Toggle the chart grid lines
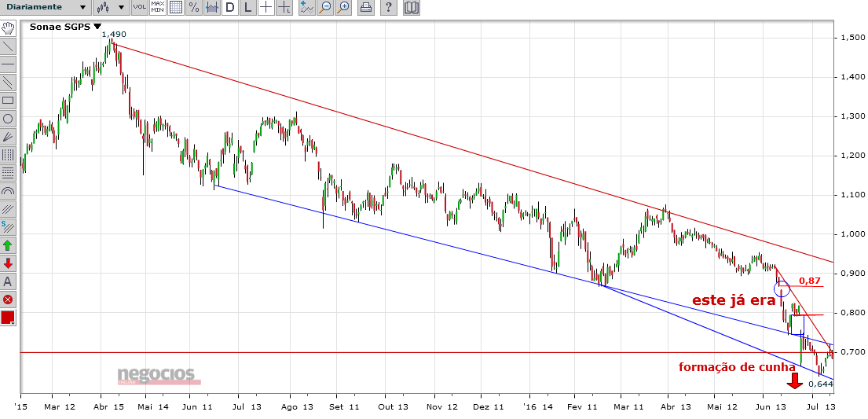The height and width of the screenshot is (419, 868). tap(175, 7)
